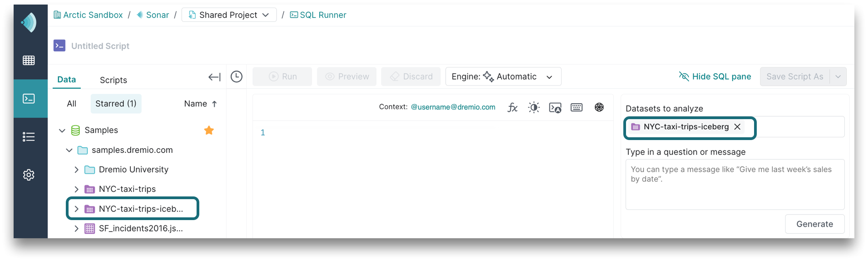The height and width of the screenshot is (261, 868).
Task: Select the Starred (1) filter
Action: pos(116,104)
